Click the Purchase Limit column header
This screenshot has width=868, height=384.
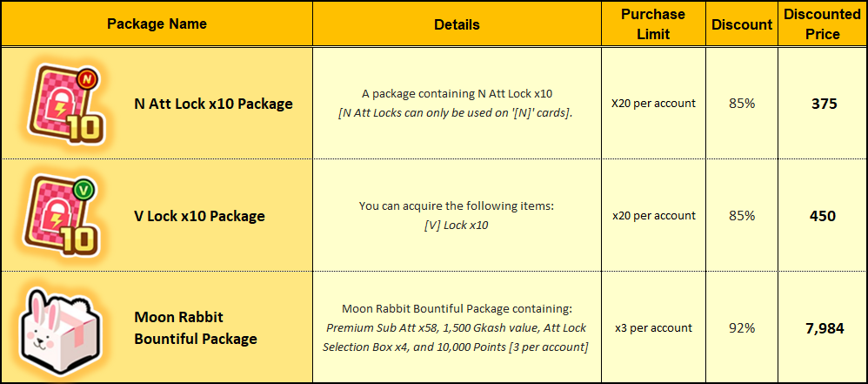point(653,24)
